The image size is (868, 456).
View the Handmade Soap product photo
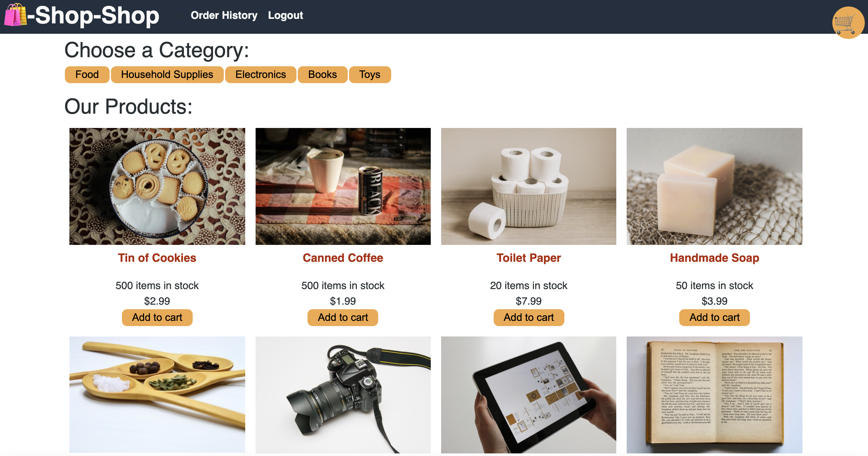[714, 186]
